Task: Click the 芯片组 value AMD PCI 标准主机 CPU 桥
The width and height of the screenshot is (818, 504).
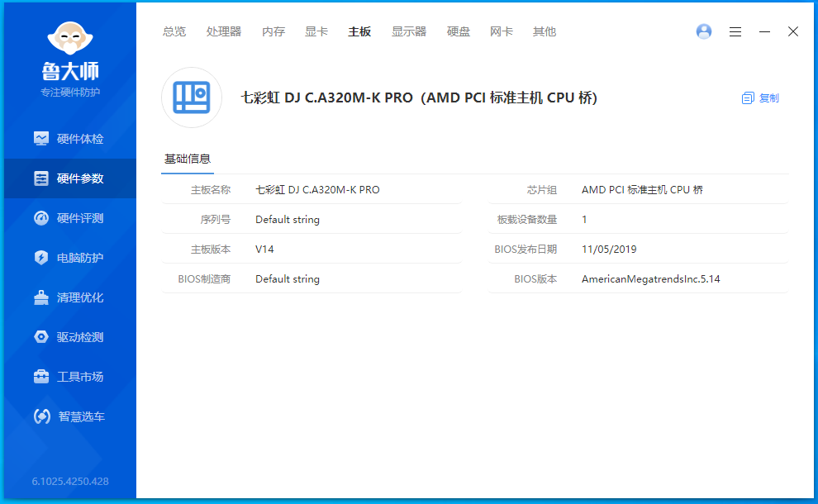Action: click(x=642, y=190)
